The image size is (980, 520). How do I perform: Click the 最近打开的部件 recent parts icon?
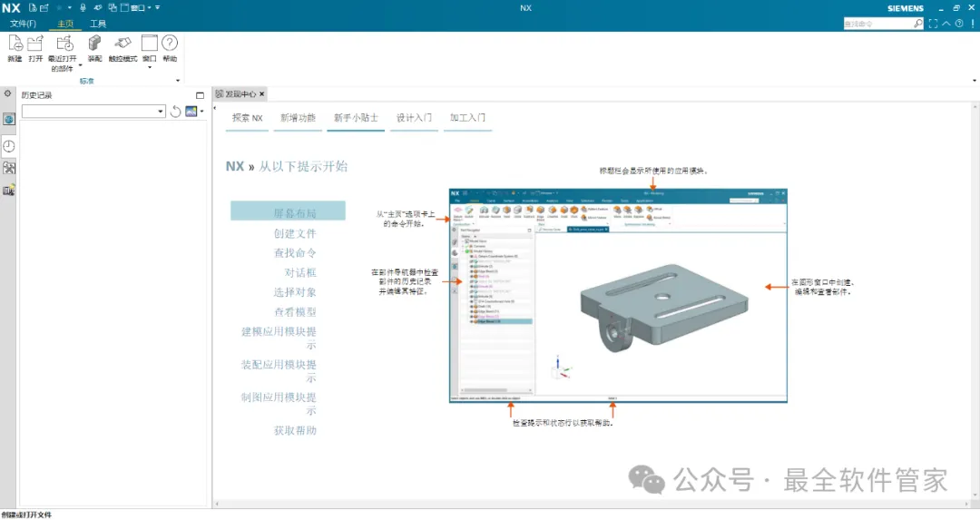[x=64, y=44]
